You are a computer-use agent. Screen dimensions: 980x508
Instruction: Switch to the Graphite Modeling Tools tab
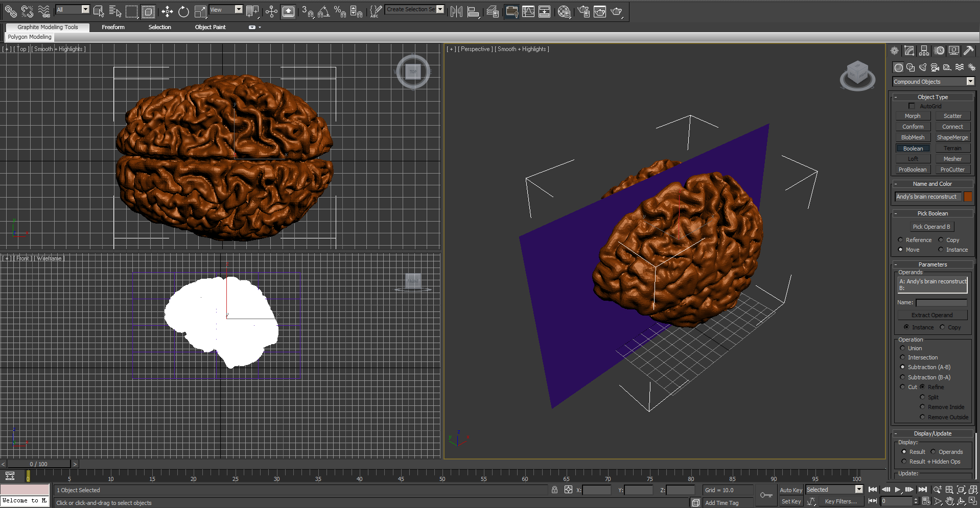(47, 27)
